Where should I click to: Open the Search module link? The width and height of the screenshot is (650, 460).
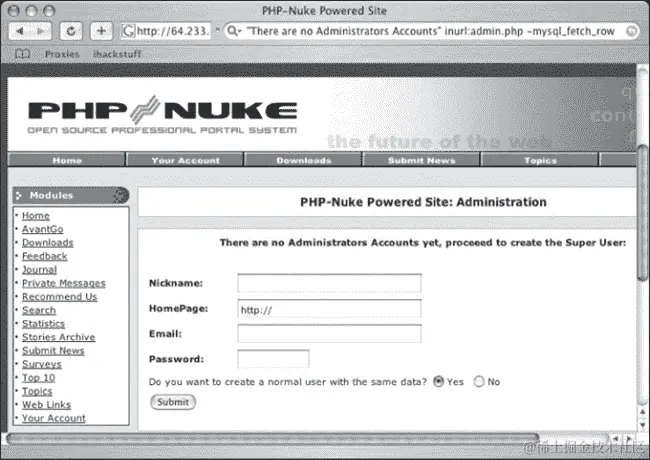coord(39,310)
